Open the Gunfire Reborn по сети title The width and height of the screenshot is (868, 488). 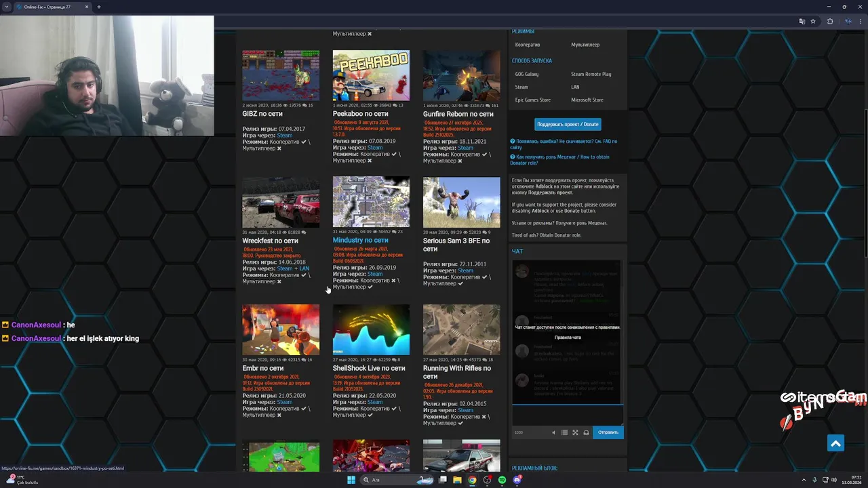pyautogui.click(x=458, y=114)
